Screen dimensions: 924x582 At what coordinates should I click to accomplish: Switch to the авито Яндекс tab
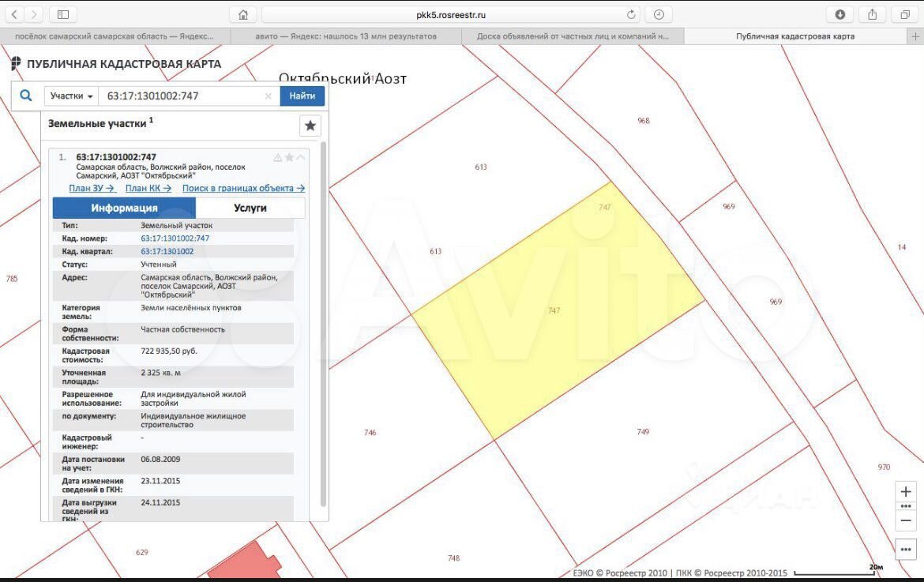point(346,36)
